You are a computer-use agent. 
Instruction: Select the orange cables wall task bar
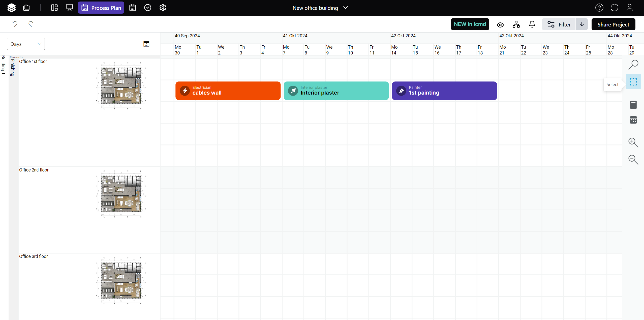point(228,91)
